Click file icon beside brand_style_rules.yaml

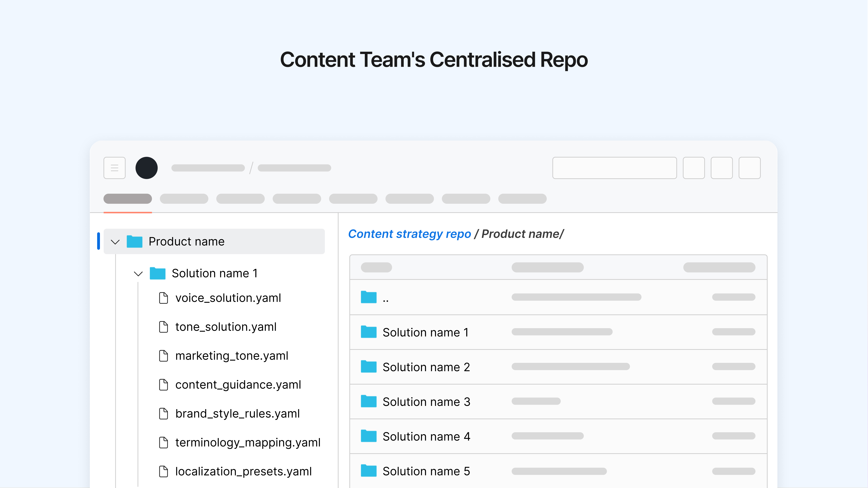[x=163, y=414]
